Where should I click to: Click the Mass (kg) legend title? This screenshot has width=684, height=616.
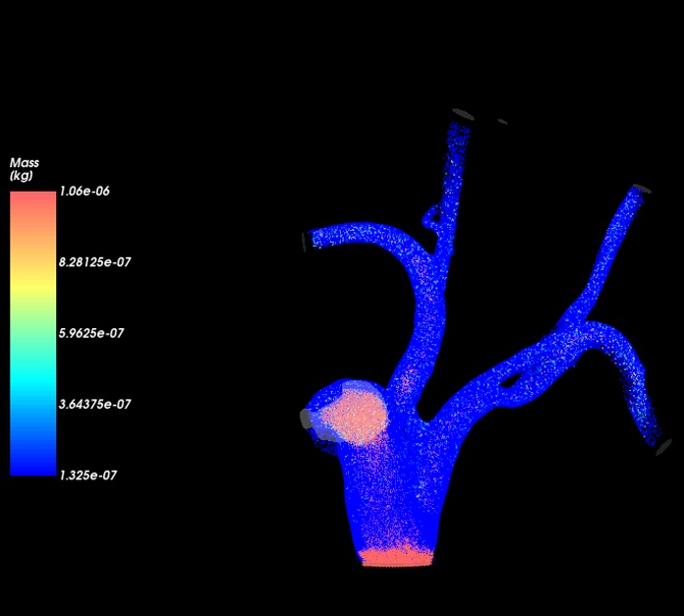pyautogui.click(x=25, y=169)
